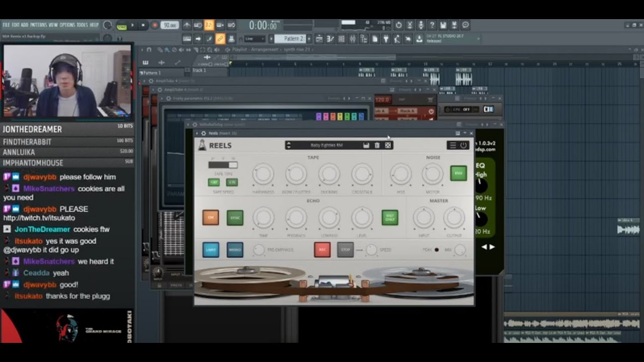Image resolution: width=644 pixels, height=362 pixels.
Task: Open the Piano roll view icon
Action: [x=331, y=39]
